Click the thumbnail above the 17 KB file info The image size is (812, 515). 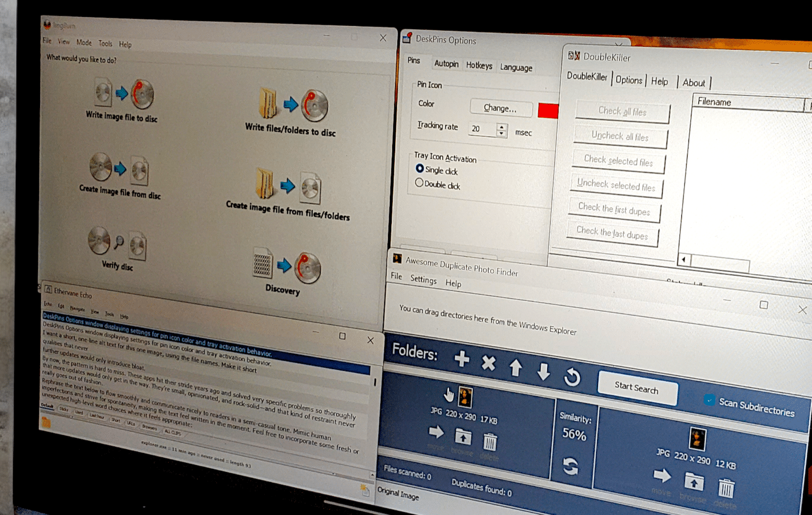tap(465, 396)
